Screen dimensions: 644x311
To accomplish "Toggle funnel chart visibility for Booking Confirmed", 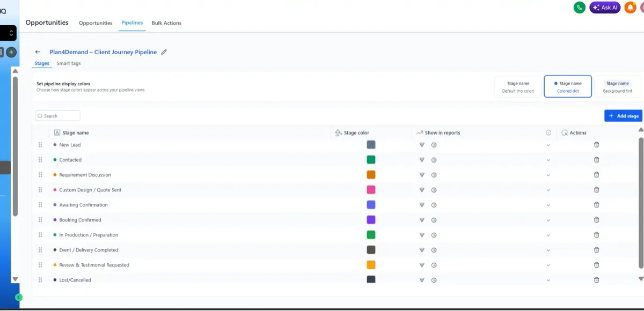I will tap(422, 220).
